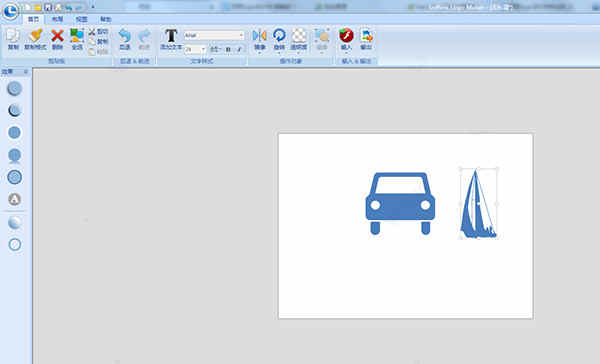Open the font size dropdown
This screenshot has height=364, width=600.
click(x=195, y=49)
